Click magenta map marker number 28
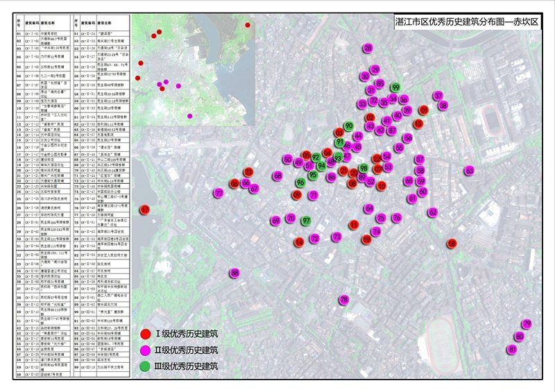Viewport: 555px width, 392px height. pyautogui.click(x=368, y=48)
